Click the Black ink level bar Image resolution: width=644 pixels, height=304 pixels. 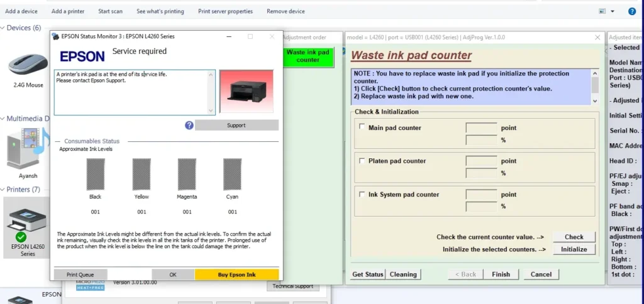coord(96,175)
